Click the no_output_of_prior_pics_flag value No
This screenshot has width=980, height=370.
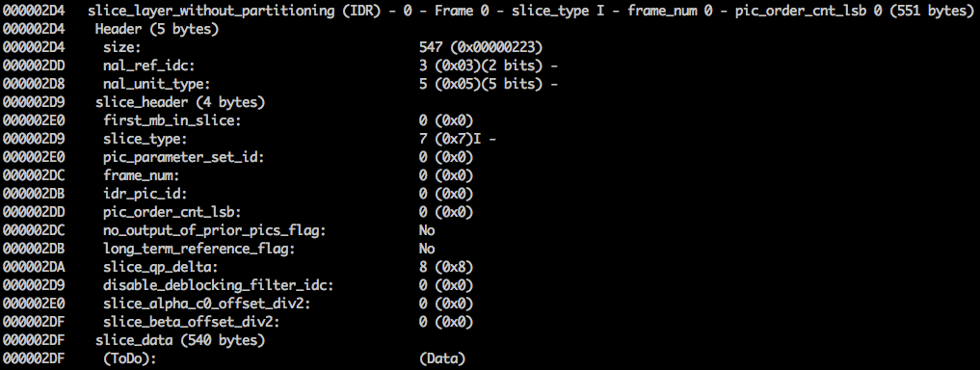tap(426, 230)
